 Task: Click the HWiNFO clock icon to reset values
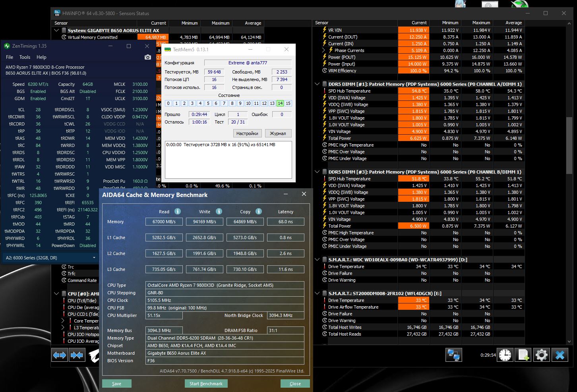click(x=505, y=355)
